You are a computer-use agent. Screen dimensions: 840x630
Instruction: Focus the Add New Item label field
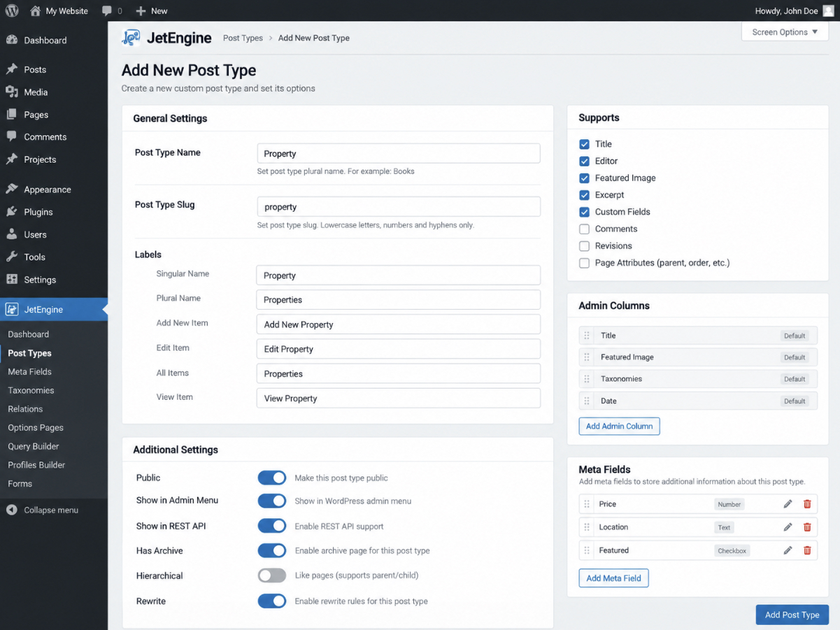coord(399,324)
